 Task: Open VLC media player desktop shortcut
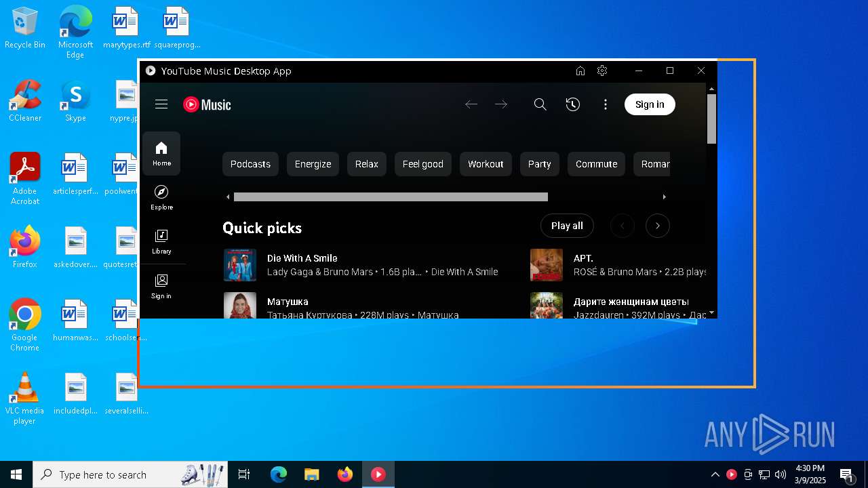[25, 399]
